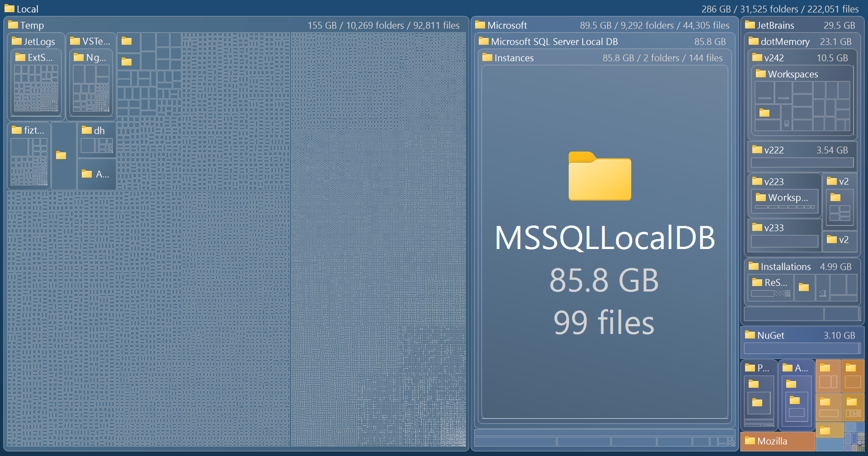Open the Instances folder icon

pos(487,57)
